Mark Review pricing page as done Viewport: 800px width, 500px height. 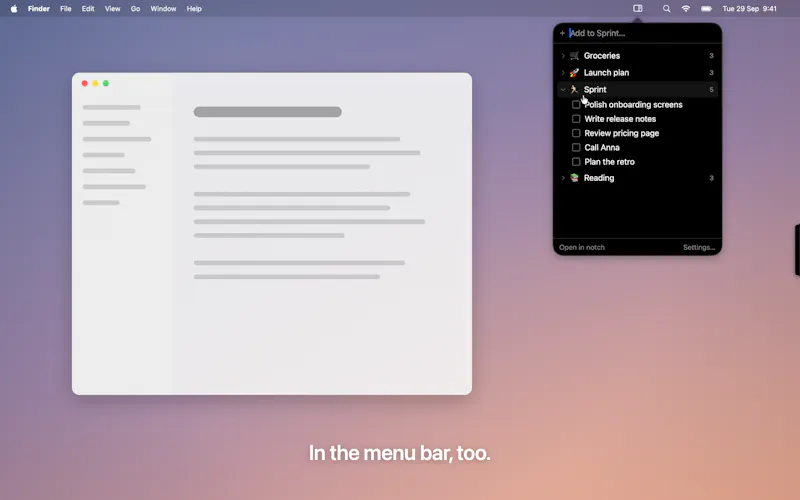576,133
